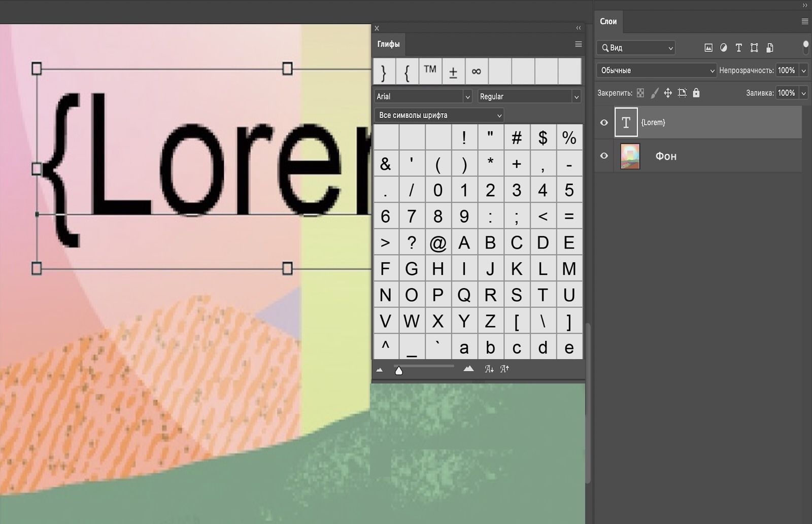Toggle lock transparent pixels on the layer
812x524 pixels.
tap(640, 93)
